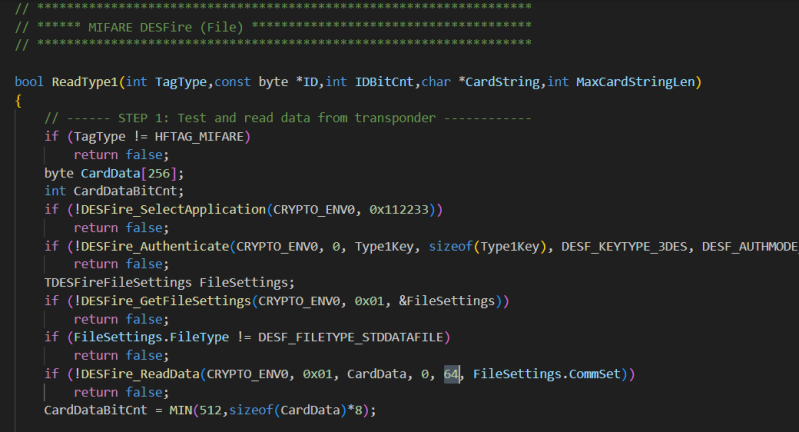Click the ReadType1 function name
799x432 pixels.
(x=85, y=82)
